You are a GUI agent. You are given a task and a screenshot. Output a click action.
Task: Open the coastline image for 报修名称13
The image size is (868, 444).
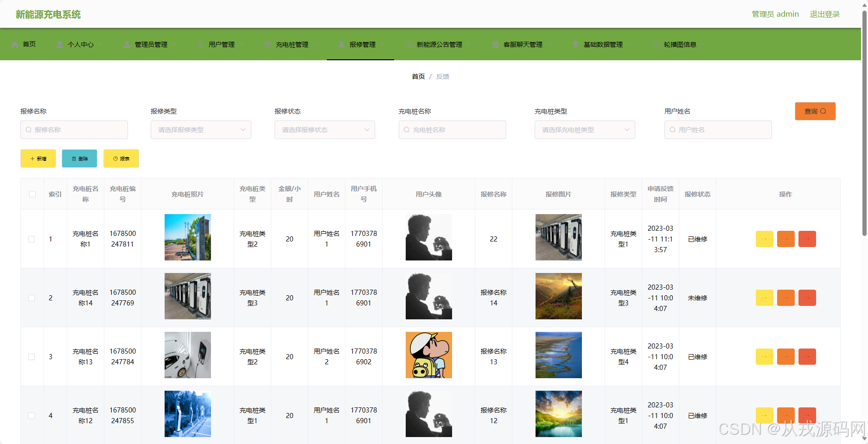559,355
